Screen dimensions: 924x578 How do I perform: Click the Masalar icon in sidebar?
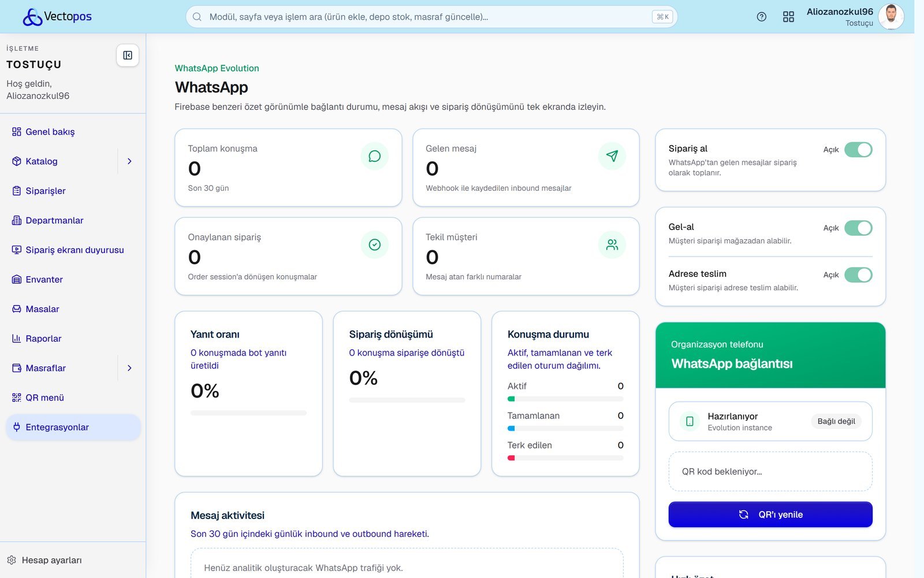pyautogui.click(x=17, y=309)
